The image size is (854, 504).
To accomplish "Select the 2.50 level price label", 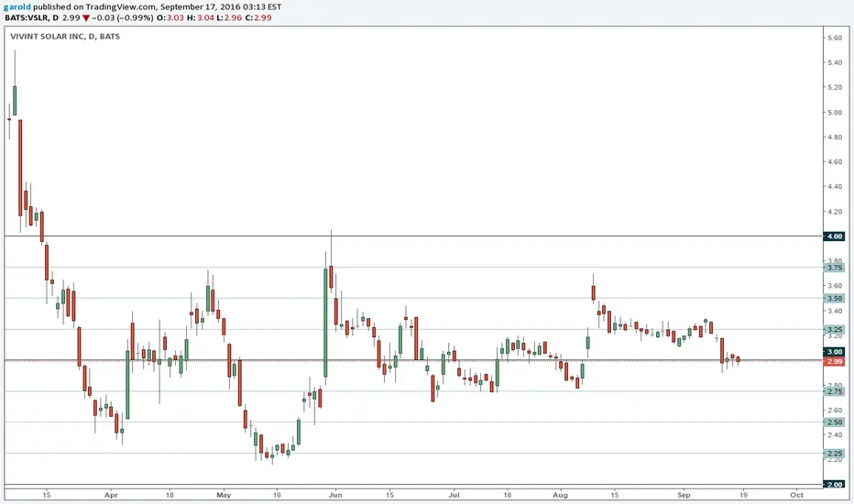I will [835, 422].
